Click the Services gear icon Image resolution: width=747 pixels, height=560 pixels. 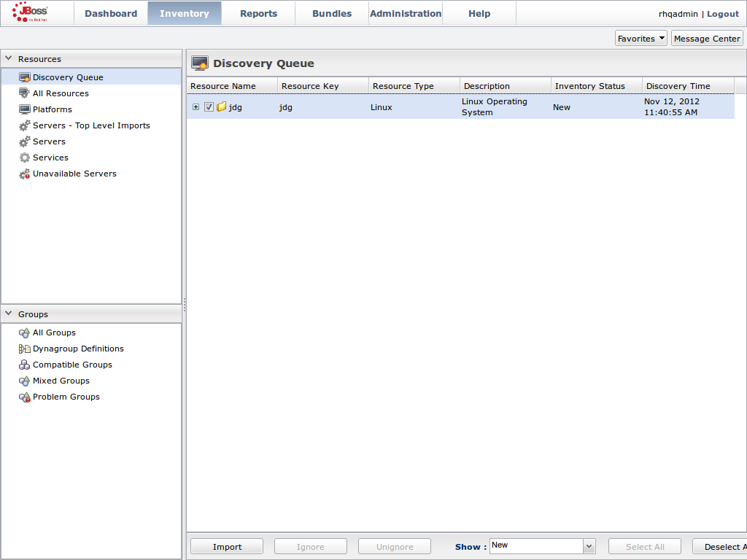pyautogui.click(x=25, y=157)
